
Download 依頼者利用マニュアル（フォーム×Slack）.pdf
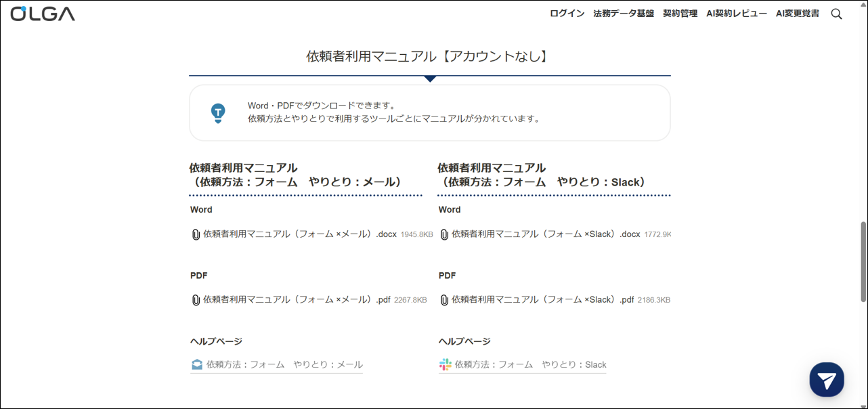click(x=543, y=300)
